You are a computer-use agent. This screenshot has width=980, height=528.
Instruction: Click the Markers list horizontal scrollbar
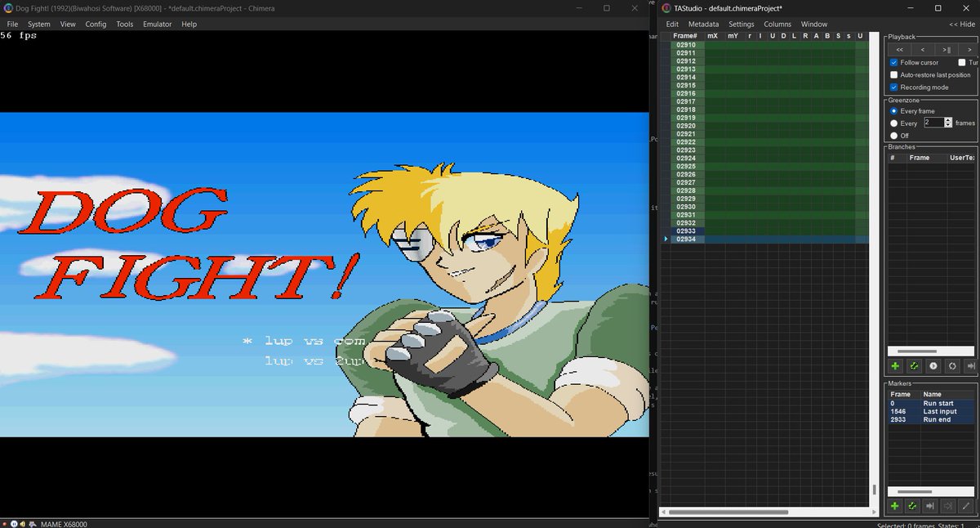click(931, 491)
